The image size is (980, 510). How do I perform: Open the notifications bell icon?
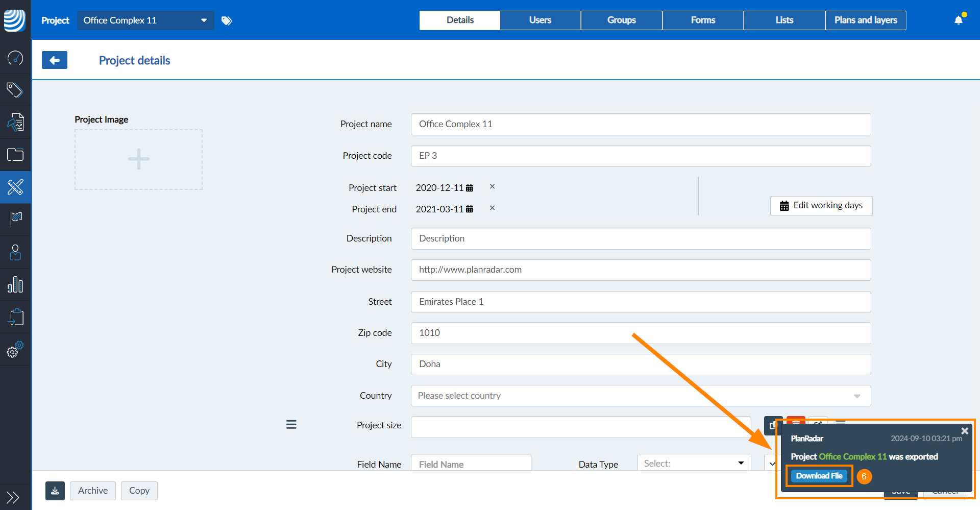coord(959,20)
